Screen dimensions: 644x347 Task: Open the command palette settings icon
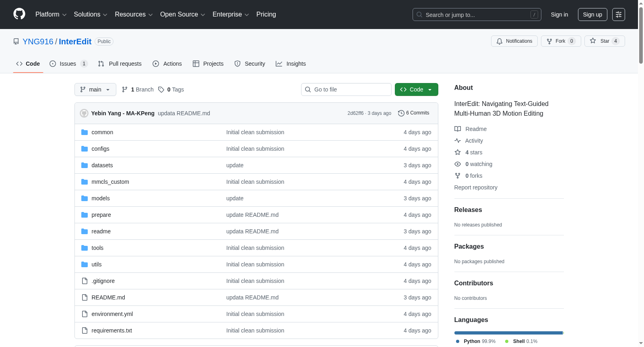(x=619, y=15)
